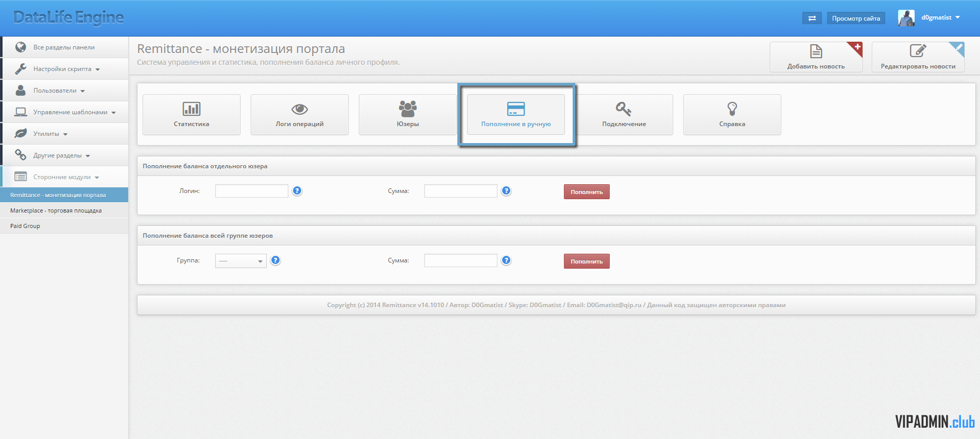Click the d0gmatist username text
Viewport: 980px width, 439px height.
(x=936, y=17)
